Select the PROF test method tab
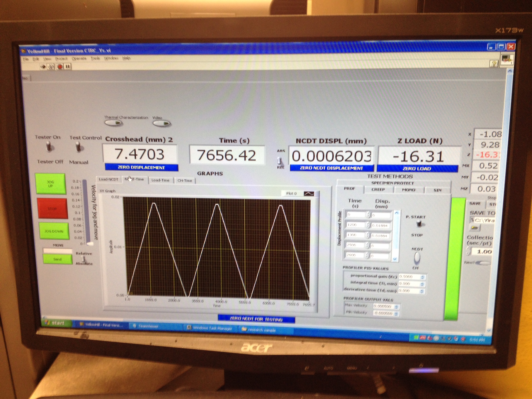Image resolution: width=532 pixels, height=399 pixels. [350, 189]
